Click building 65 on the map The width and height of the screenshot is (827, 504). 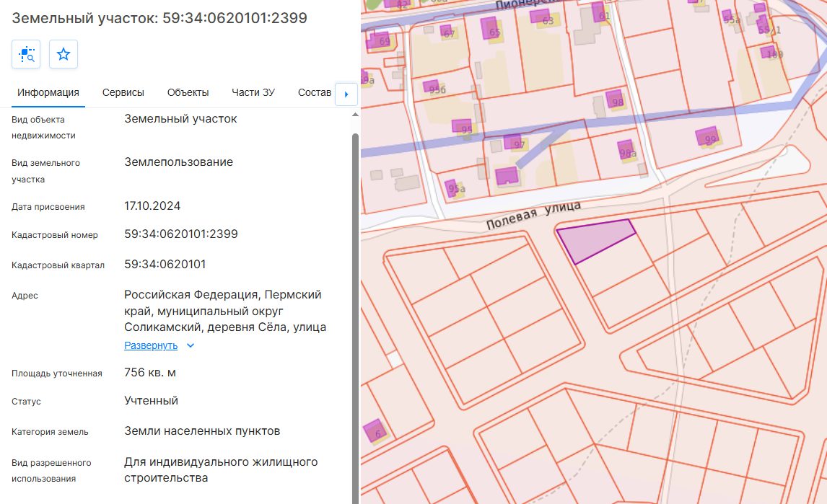[491, 28]
